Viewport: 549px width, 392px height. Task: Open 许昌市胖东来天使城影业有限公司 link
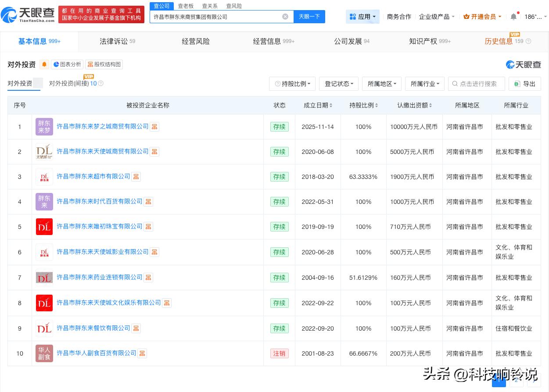[x=103, y=252]
